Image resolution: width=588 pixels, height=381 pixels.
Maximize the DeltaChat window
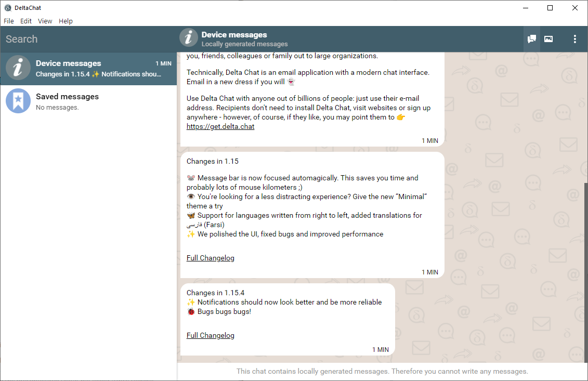pyautogui.click(x=550, y=8)
